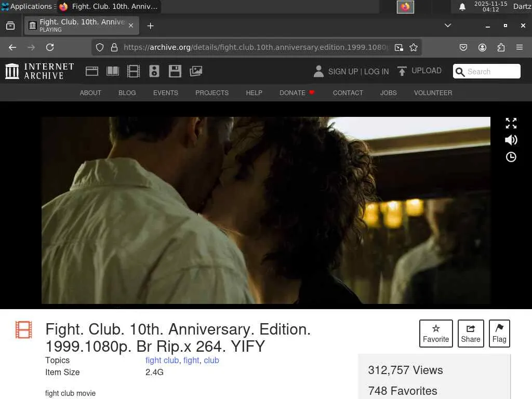Enter fullscreen in the video player
Viewport: 532px width, 399px height.
pyautogui.click(x=511, y=123)
